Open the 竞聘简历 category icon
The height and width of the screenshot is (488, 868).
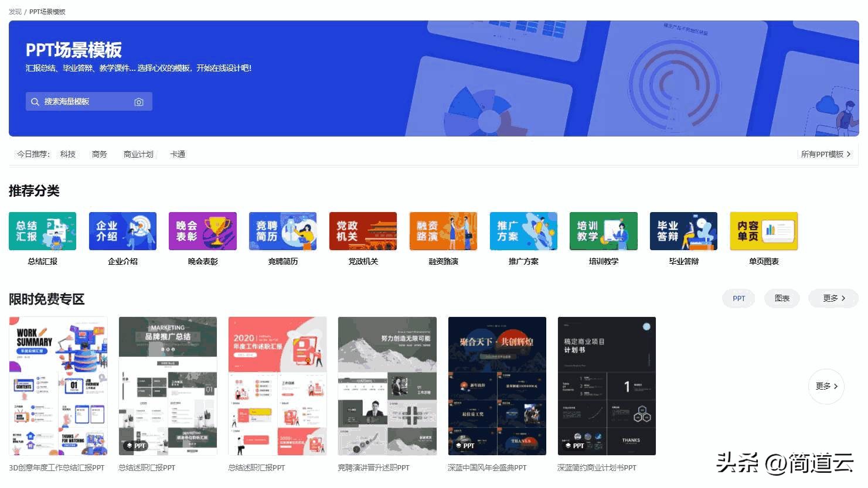[x=282, y=231]
